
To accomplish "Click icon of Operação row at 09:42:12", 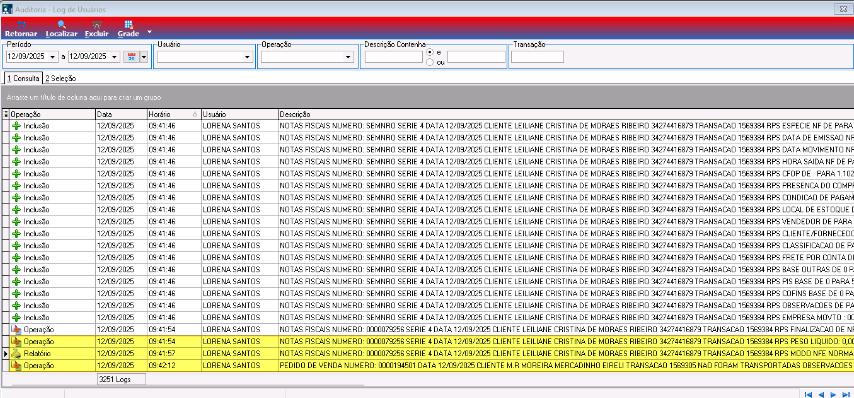I will (x=16, y=365).
